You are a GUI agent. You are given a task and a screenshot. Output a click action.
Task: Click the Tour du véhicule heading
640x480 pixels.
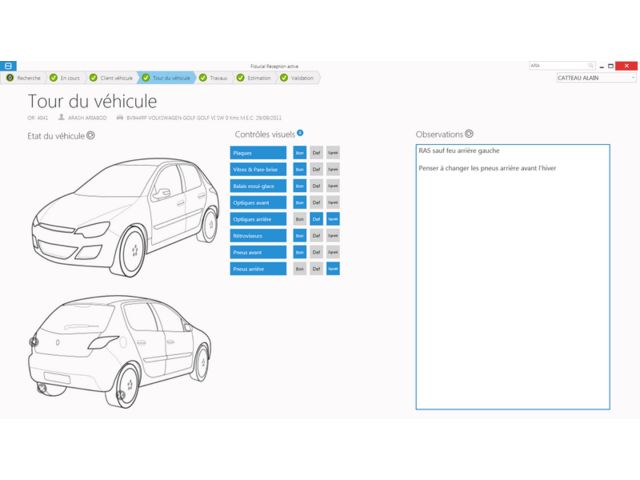coord(92,101)
